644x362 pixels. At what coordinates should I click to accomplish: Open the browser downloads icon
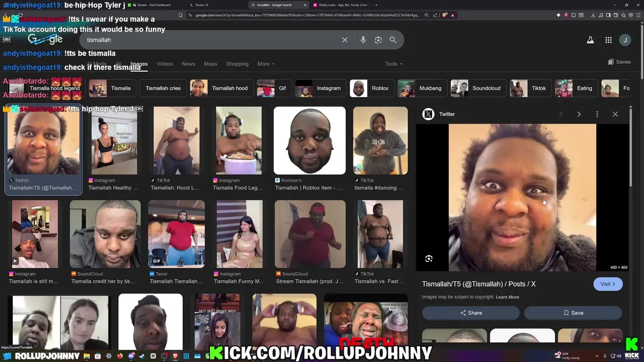[x=593, y=15]
